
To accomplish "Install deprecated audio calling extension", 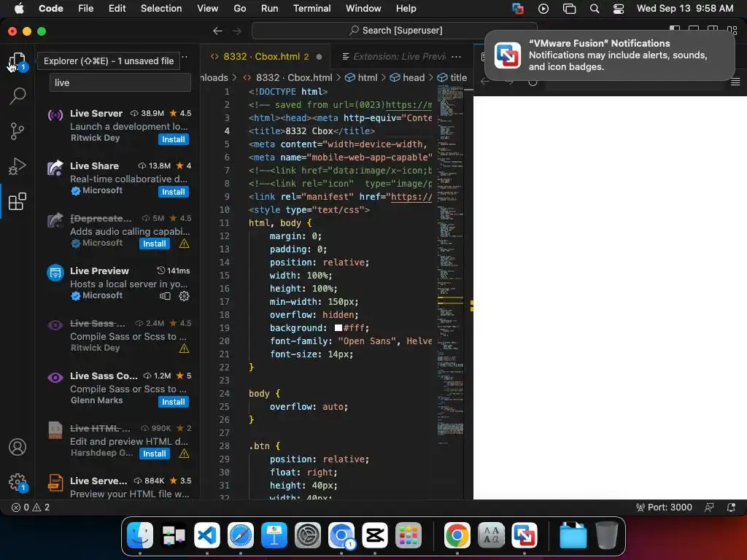I will 155,244.
